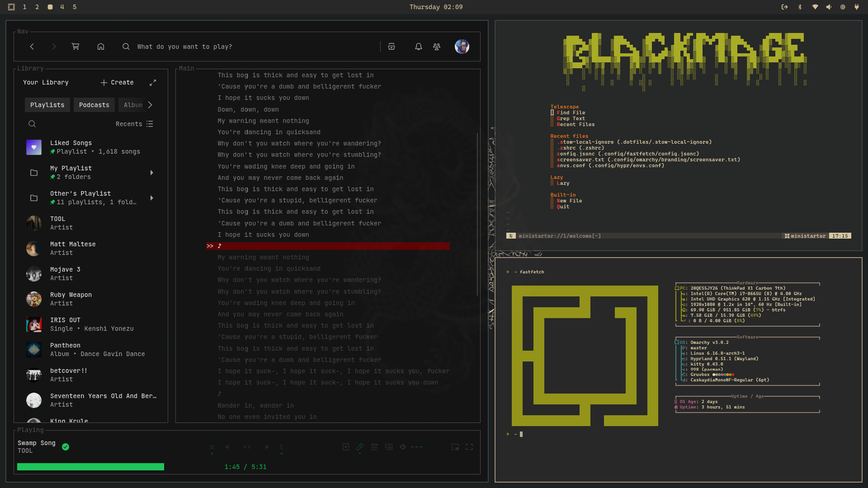Image resolution: width=868 pixels, height=488 pixels.
Task: Go to Home via the house icon
Action: pos(101,47)
